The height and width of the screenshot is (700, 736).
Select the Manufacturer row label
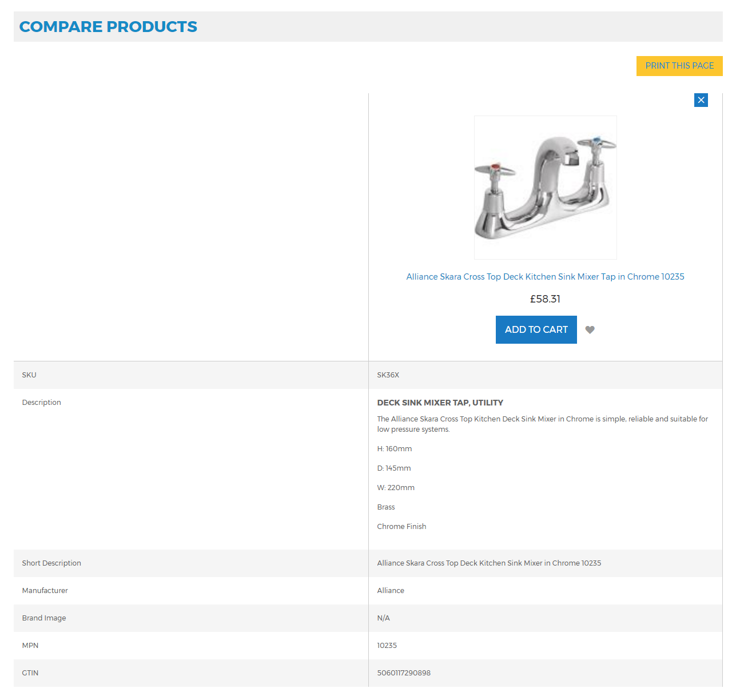click(45, 591)
